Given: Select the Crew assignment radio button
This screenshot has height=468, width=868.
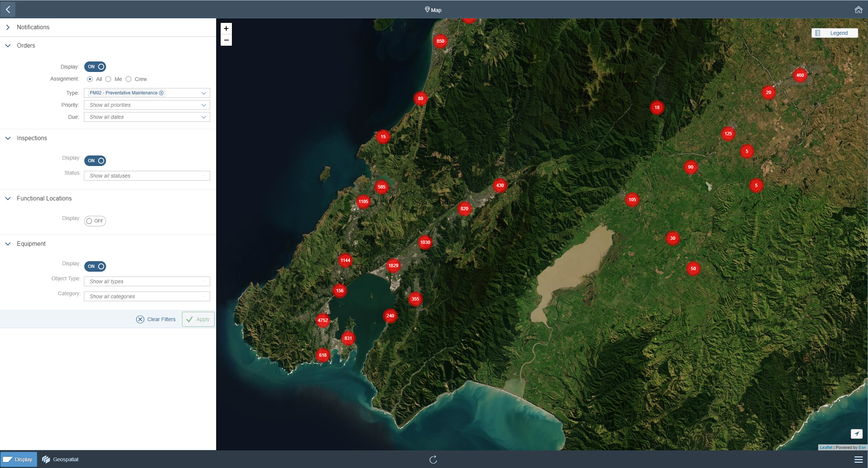Looking at the screenshot, I should tap(129, 79).
